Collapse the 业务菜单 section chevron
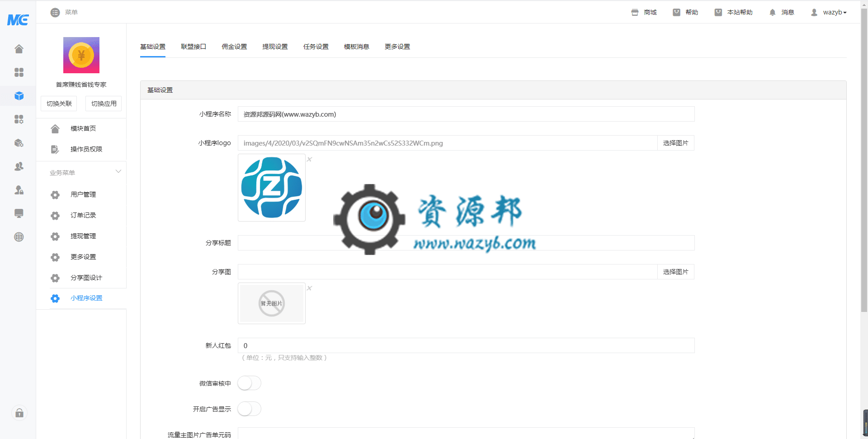This screenshot has height=439, width=868. coord(118,171)
